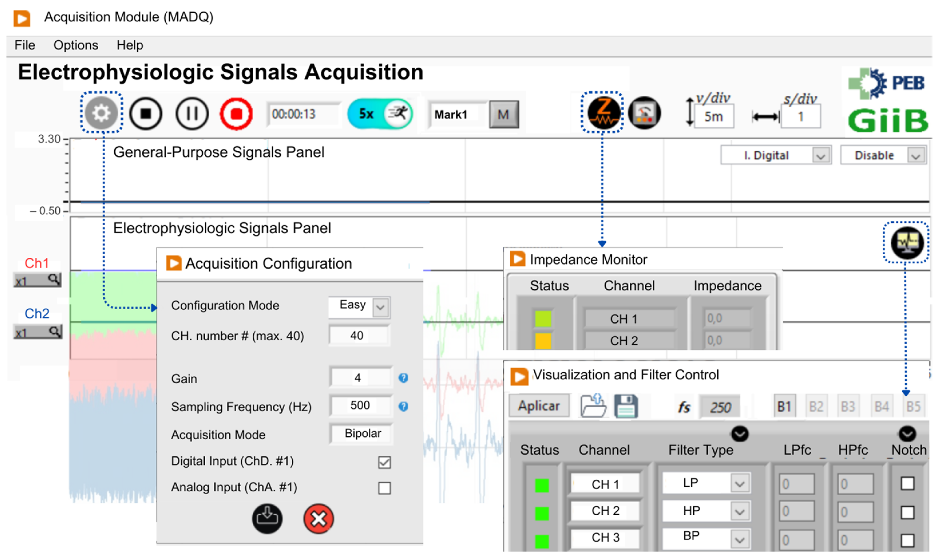Open acquisition configuration gear icon
The width and height of the screenshot is (936, 560).
point(101,113)
